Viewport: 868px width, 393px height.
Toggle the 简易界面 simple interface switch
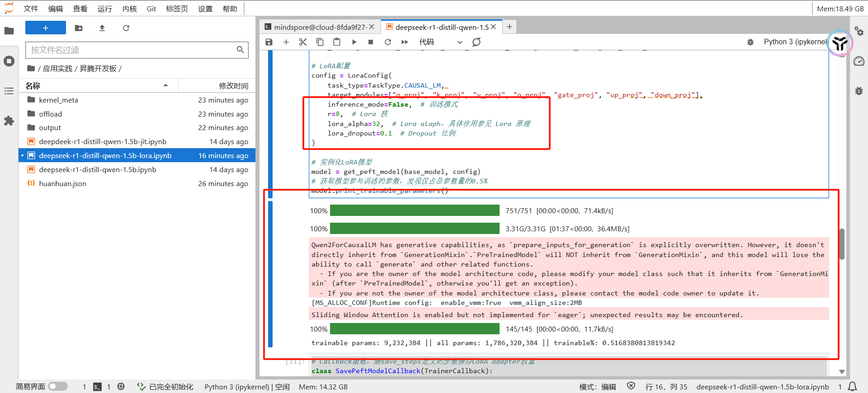(58, 387)
